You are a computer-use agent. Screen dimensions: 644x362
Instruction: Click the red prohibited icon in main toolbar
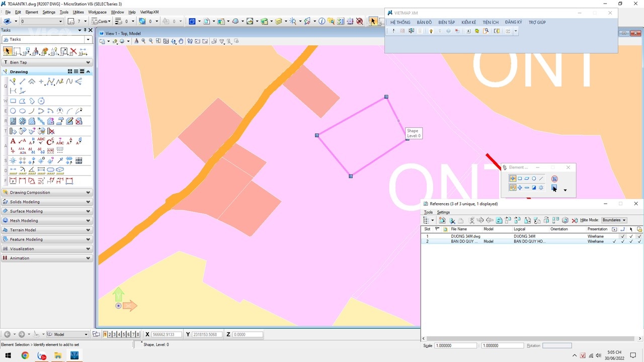tap(359, 21)
